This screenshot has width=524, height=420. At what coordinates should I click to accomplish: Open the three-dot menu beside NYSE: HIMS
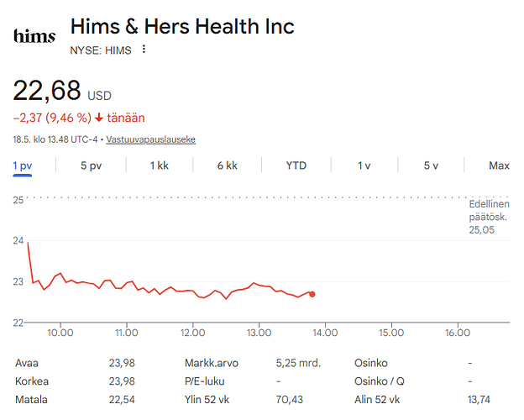(x=144, y=50)
